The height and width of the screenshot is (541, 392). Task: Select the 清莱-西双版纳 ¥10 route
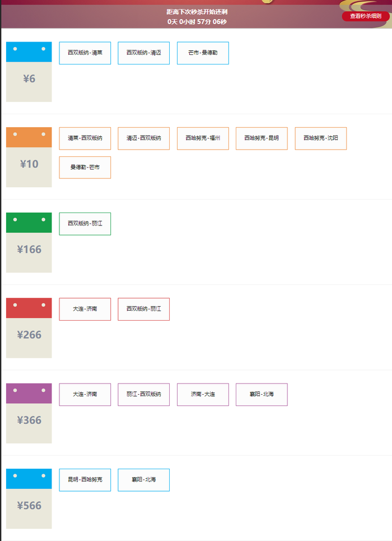[85, 138]
